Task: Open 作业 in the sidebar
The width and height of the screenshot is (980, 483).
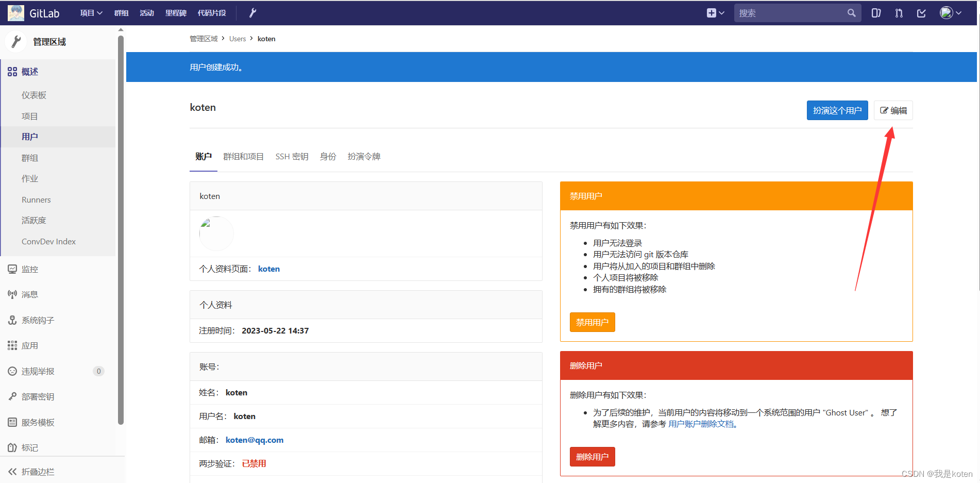Action: 30,178
